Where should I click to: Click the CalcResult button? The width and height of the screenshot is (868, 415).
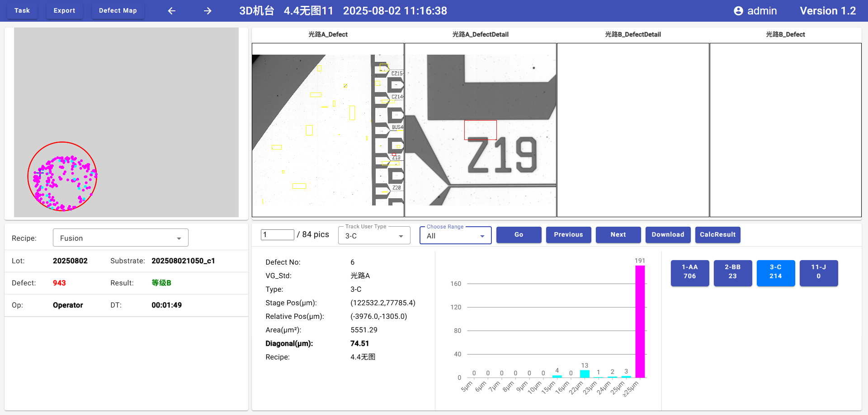pyautogui.click(x=717, y=235)
